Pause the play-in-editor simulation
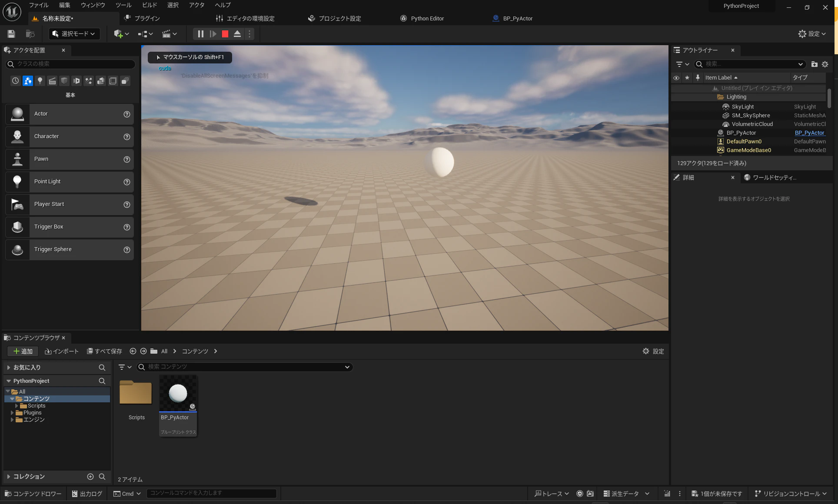This screenshot has height=504, width=838. [x=200, y=34]
